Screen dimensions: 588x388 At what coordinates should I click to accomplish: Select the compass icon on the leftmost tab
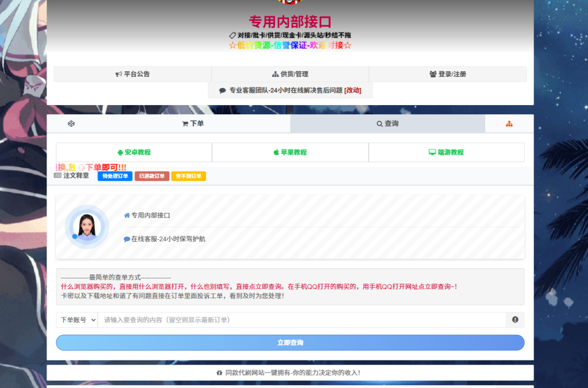tap(71, 123)
